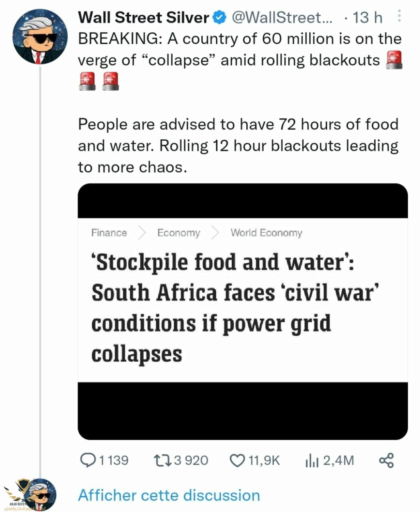The height and width of the screenshot is (512, 420).
Task: Click the share icon under the tweet
Action: 386,460
